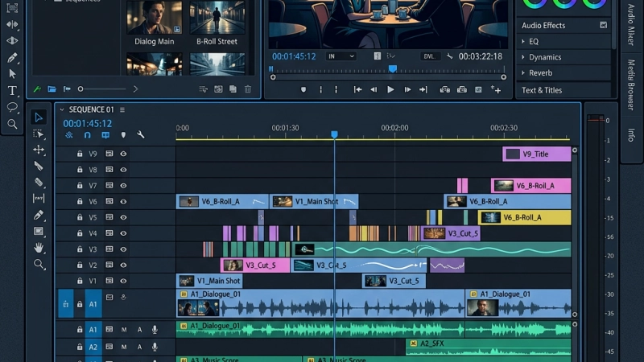Select the Dialog Main clip thumbnail

click(x=155, y=18)
